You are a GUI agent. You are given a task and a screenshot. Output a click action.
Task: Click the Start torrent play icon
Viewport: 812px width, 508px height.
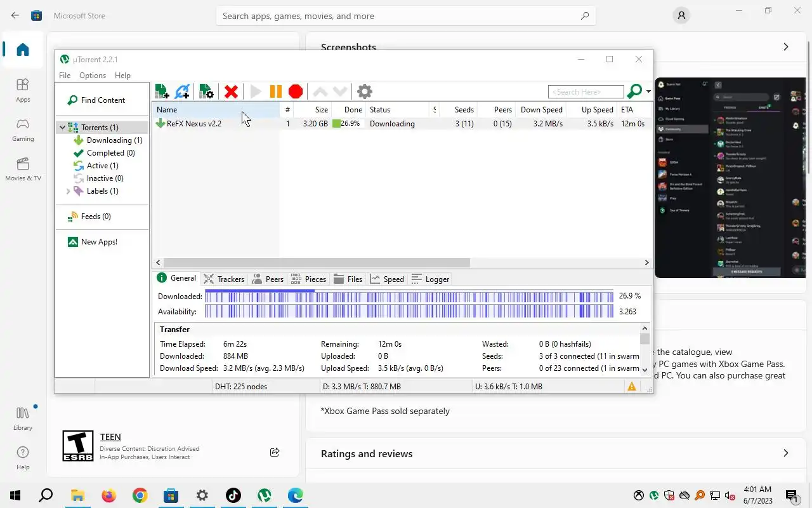(x=256, y=91)
